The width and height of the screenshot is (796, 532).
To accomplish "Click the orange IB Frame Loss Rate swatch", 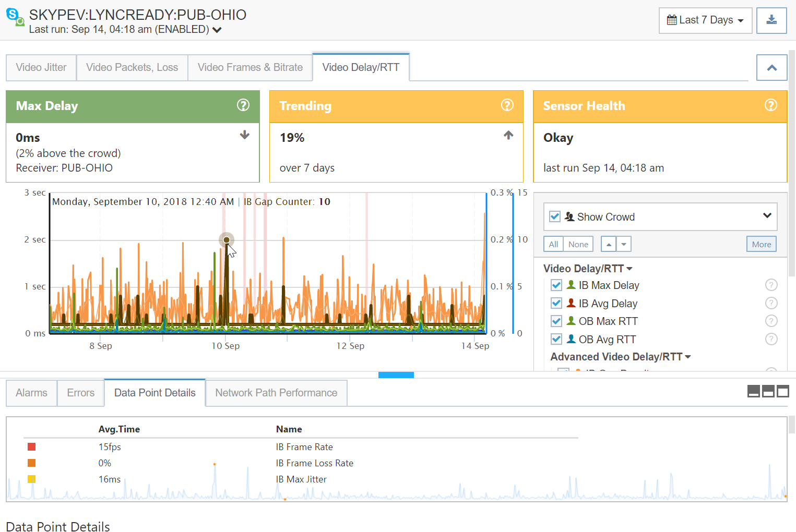I will click(31, 463).
